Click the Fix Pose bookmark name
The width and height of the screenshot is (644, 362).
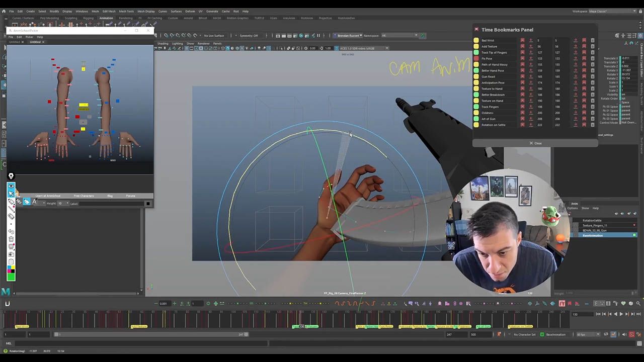488,58
